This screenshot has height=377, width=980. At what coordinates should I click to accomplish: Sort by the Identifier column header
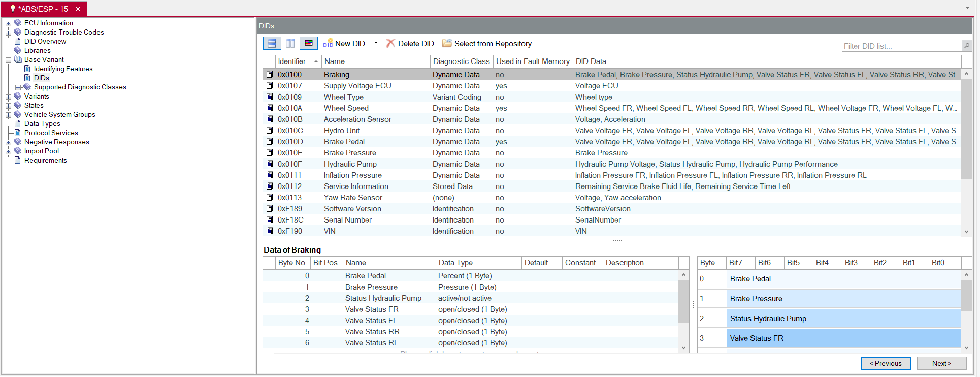[x=298, y=61]
